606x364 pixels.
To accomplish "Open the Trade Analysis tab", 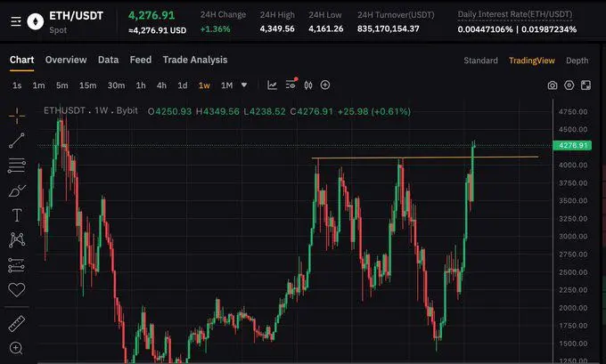I will click(195, 60).
